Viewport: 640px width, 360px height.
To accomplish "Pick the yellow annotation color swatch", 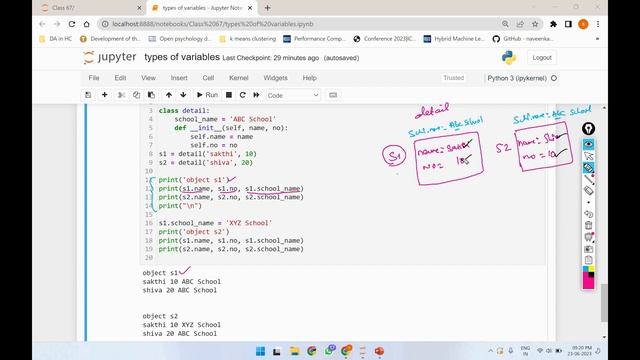I will 592,269.
